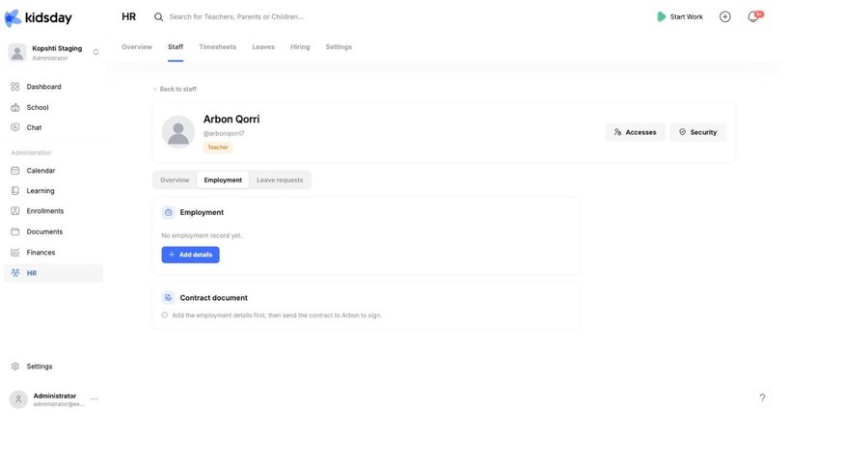Switch to the staff profile Overview tab
The image size is (868, 463).
coord(175,180)
